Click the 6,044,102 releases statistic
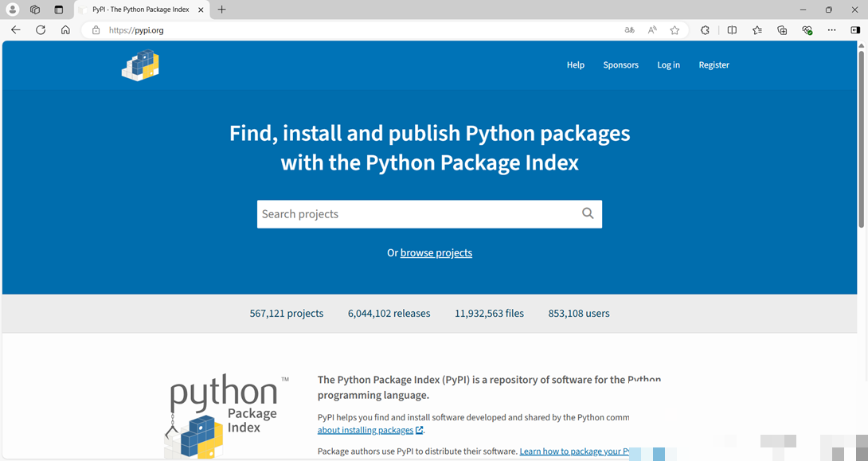The width and height of the screenshot is (868, 461). click(x=389, y=313)
